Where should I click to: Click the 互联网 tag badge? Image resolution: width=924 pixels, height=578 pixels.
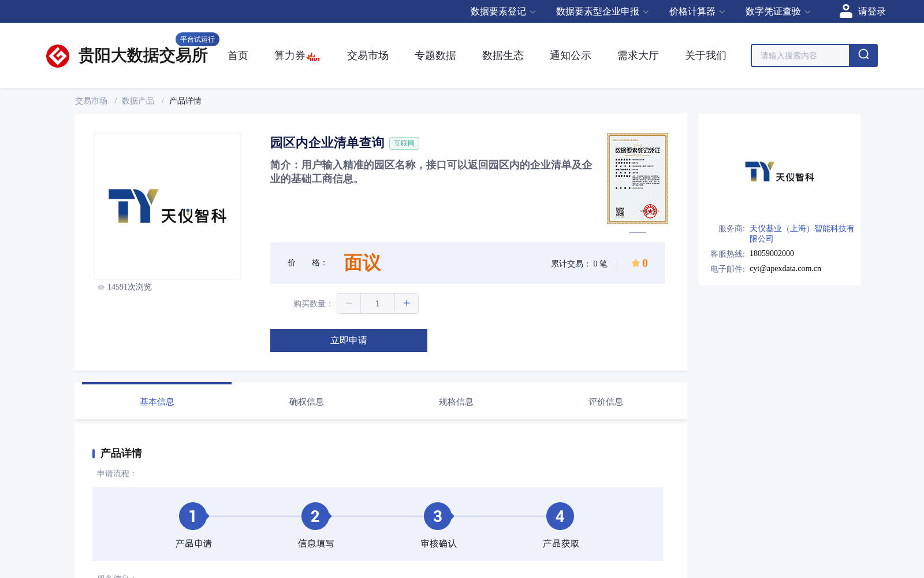pos(404,143)
